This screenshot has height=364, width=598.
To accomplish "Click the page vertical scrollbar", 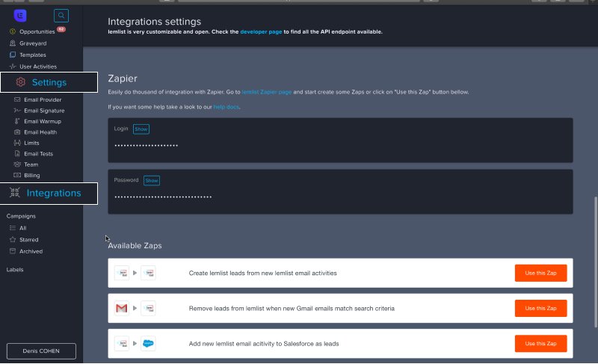I will (x=595, y=262).
